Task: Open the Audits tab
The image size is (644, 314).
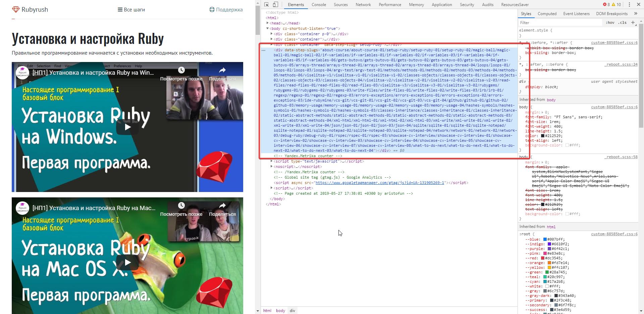Action: (488, 4)
